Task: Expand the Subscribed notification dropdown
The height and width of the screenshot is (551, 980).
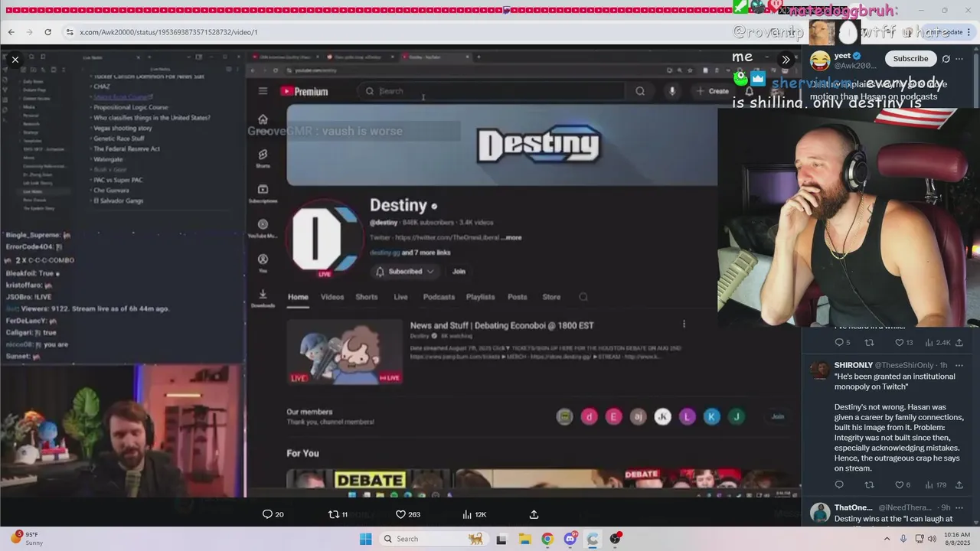Action: (405, 271)
